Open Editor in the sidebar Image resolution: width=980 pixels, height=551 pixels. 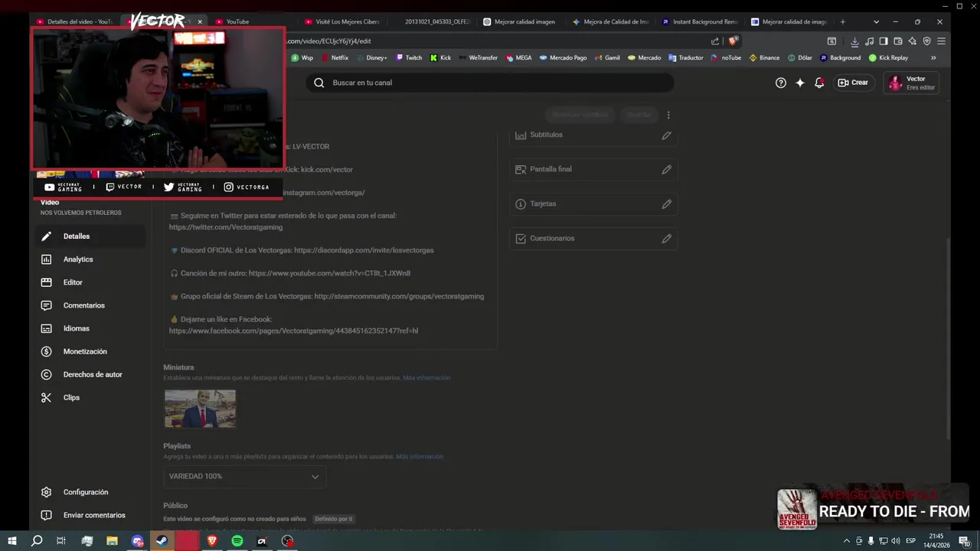coord(90,282)
